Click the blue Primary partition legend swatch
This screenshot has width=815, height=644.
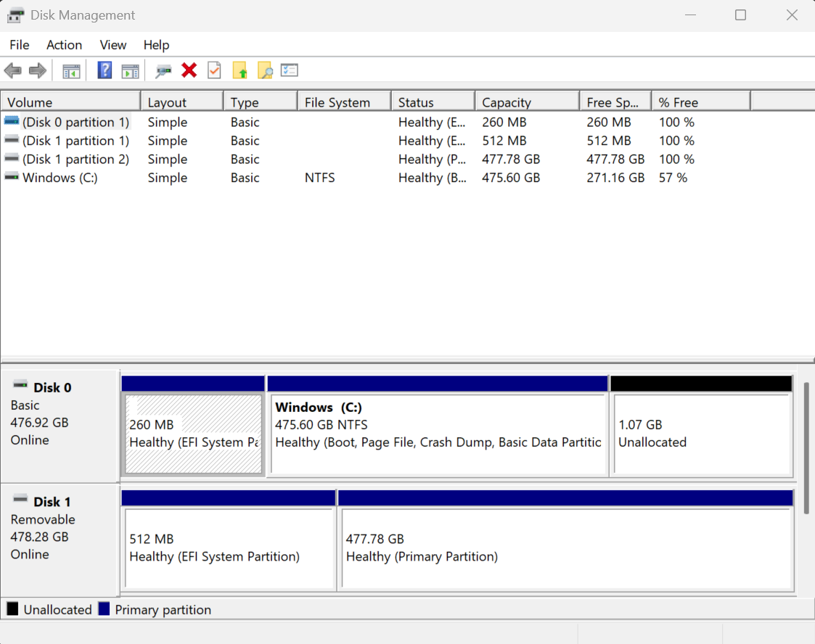tap(104, 608)
